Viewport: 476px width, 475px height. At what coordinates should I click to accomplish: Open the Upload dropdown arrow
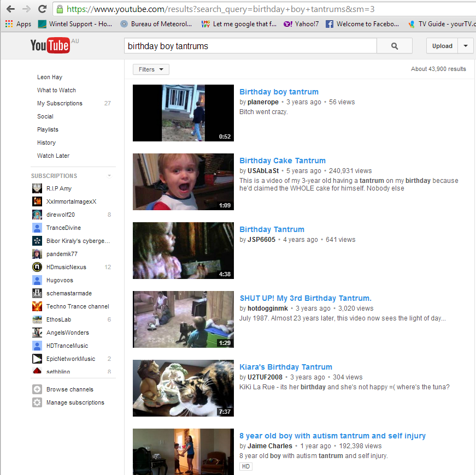[466, 46]
